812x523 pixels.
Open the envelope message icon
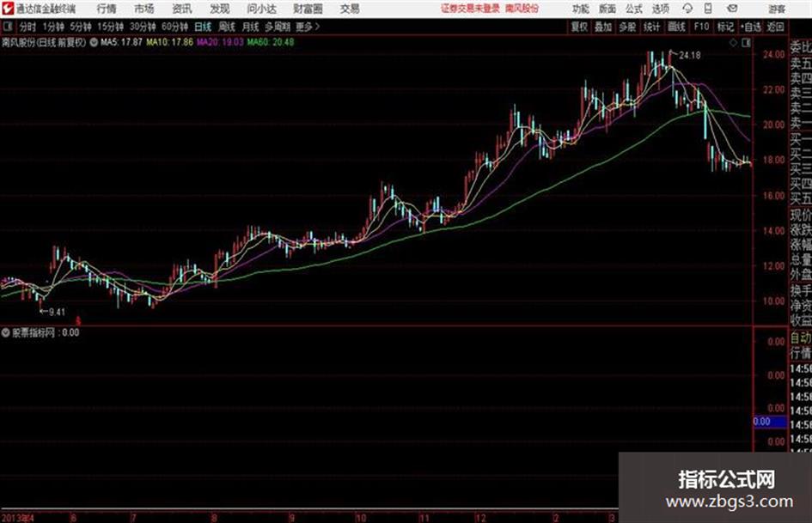(x=732, y=9)
